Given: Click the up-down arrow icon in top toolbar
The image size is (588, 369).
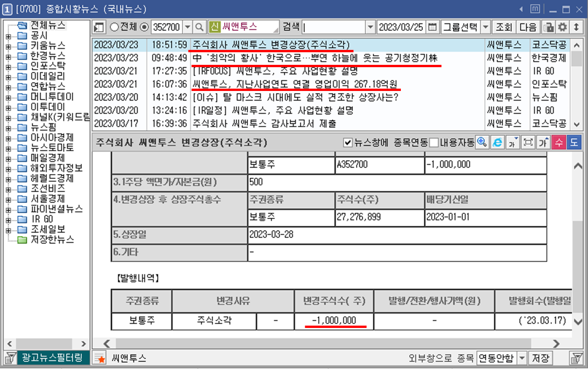Looking at the screenshot, I should (577, 27).
